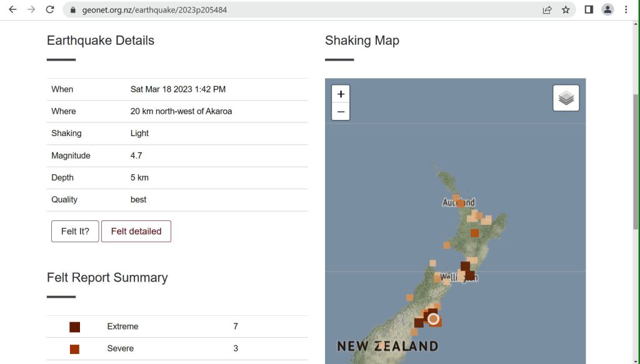The height and width of the screenshot is (364, 640).
Task: Click the Severe orange-brown swatch
Action: (x=75, y=348)
